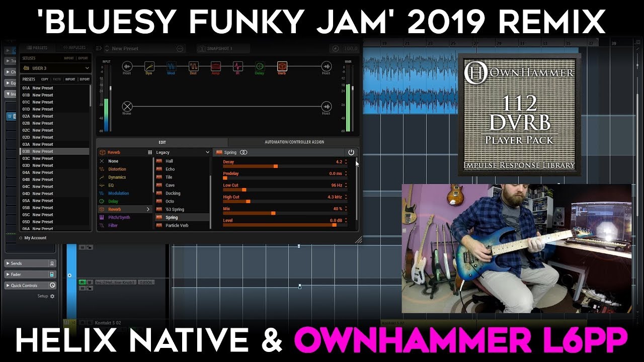Adjust the Mix value stepper
The height and width of the screenshot is (362, 644).
coord(346,209)
